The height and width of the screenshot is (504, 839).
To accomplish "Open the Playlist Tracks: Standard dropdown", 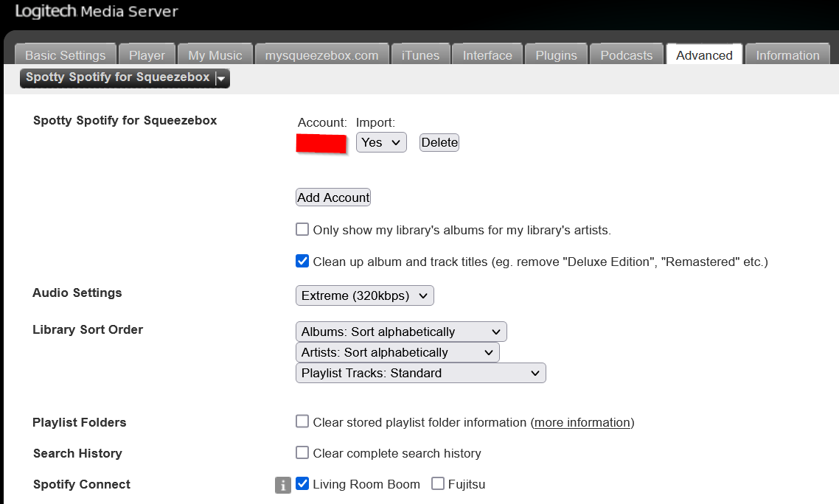I will point(420,373).
